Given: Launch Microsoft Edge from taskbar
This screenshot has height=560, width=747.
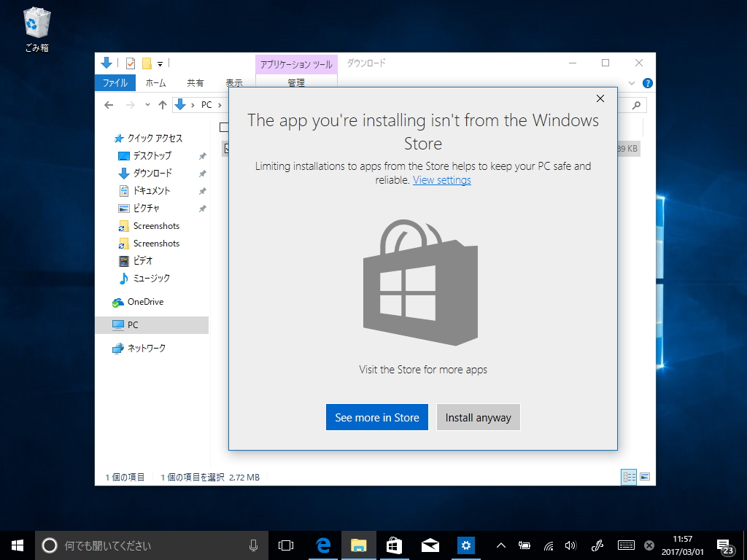Looking at the screenshot, I should point(323,545).
